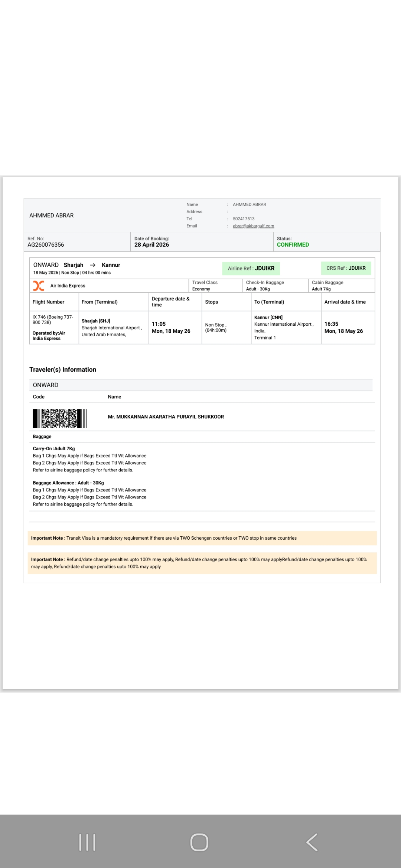This screenshot has width=401, height=868.
Task: Tap the Android back arrow icon
Action: tap(312, 842)
